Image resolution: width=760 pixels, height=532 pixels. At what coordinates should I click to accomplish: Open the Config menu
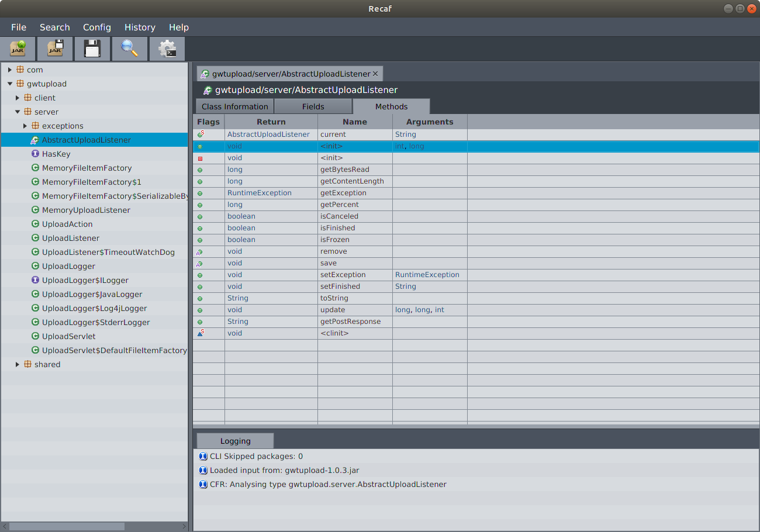(x=96, y=27)
